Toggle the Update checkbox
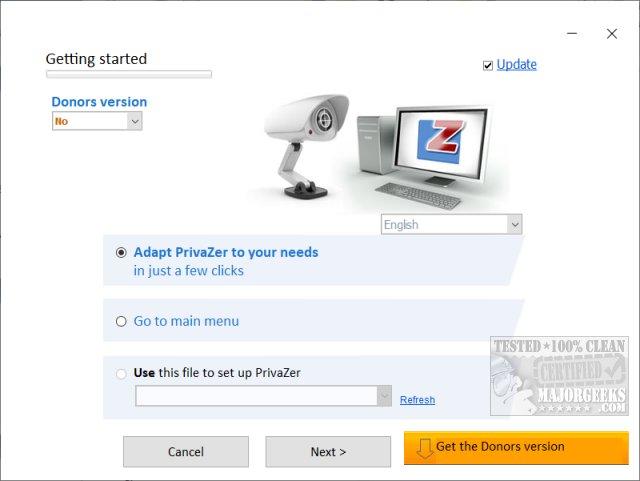Image resolution: width=640 pixels, height=481 pixels. pyautogui.click(x=488, y=65)
